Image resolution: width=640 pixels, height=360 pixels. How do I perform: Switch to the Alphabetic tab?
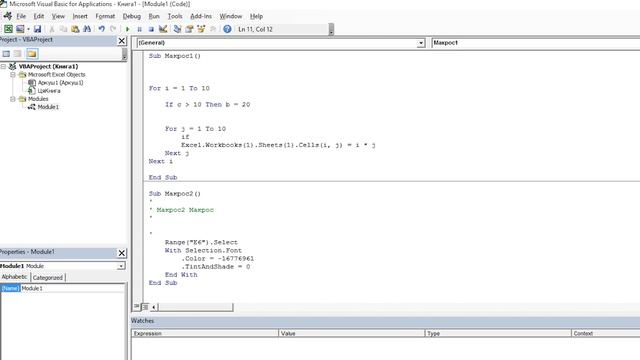coord(15,277)
